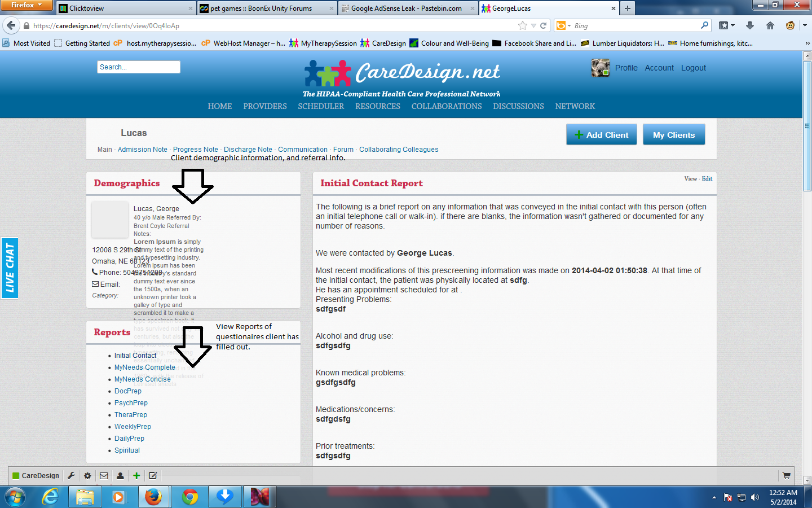812x508 pixels.
Task: Click the Greasemonkey monkey icon
Action: pyautogui.click(x=790, y=25)
